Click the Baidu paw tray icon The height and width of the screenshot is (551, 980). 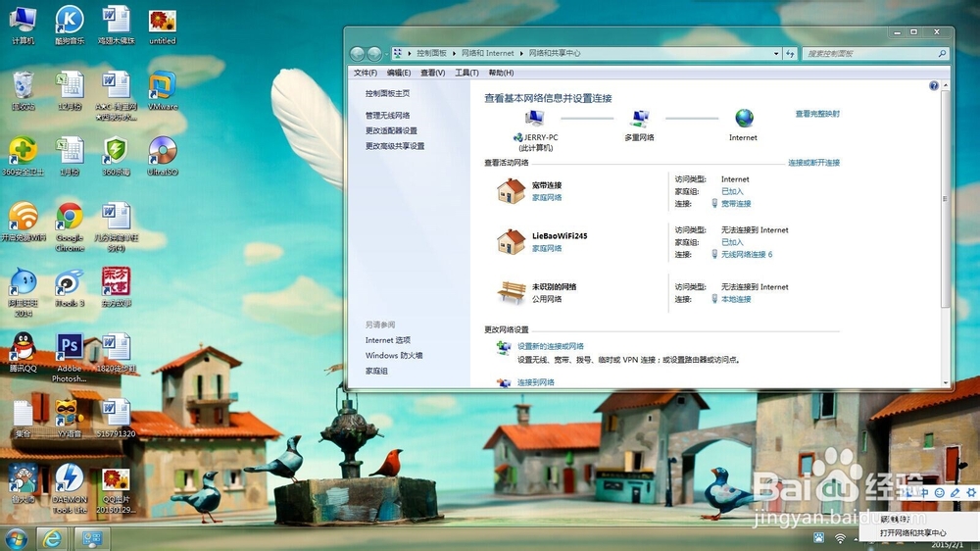[818, 538]
